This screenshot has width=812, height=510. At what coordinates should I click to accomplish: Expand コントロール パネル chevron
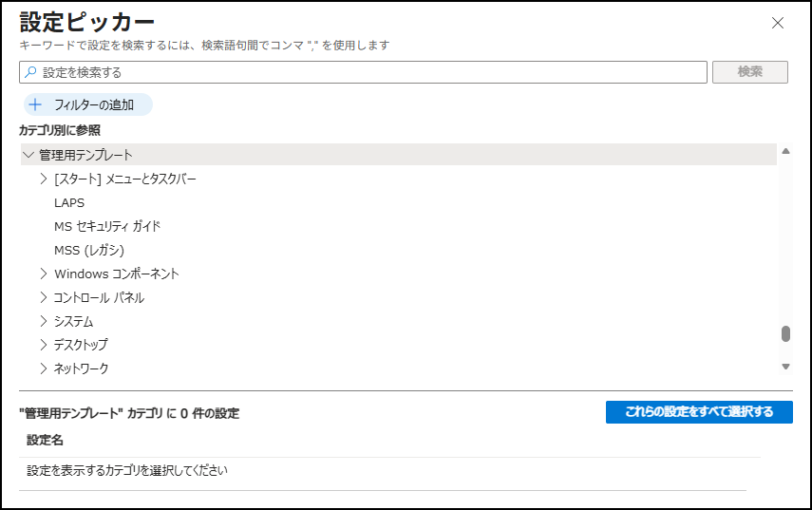(x=44, y=297)
